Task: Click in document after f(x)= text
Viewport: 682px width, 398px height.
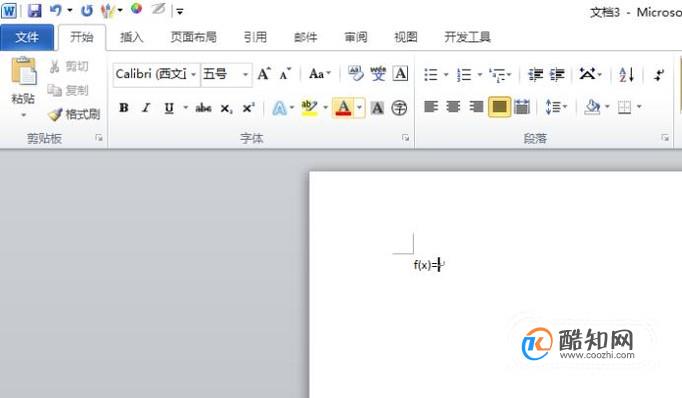Action: [x=439, y=264]
